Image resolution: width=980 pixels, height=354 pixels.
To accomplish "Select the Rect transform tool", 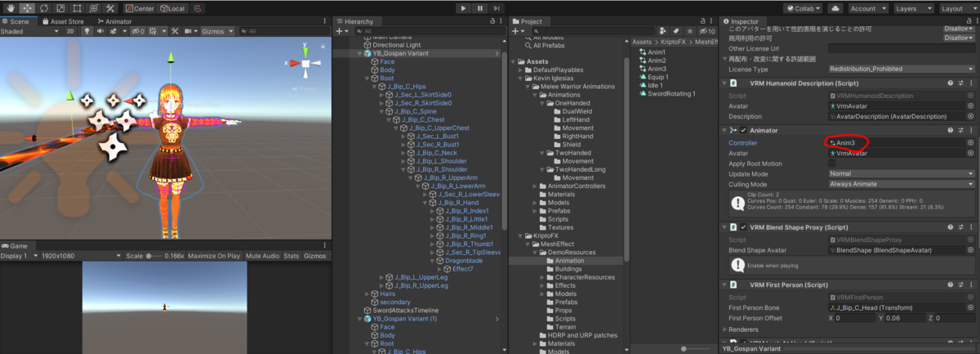I will [x=75, y=8].
